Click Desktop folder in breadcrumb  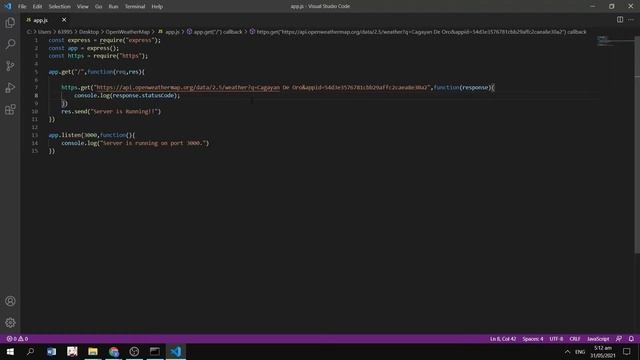(89, 32)
